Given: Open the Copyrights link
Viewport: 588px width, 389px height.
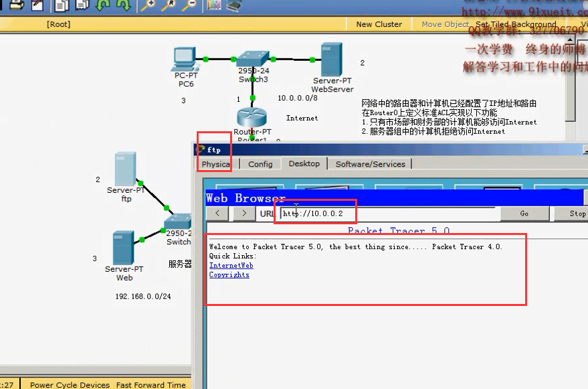Looking at the screenshot, I should pyautogui.click(x=229, y=275).
